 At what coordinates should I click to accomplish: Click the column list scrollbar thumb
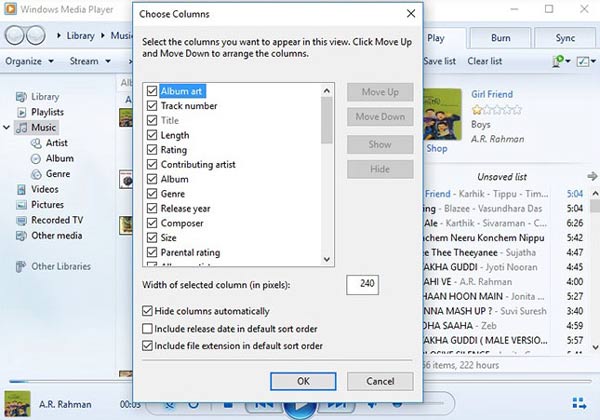(327, 120)
